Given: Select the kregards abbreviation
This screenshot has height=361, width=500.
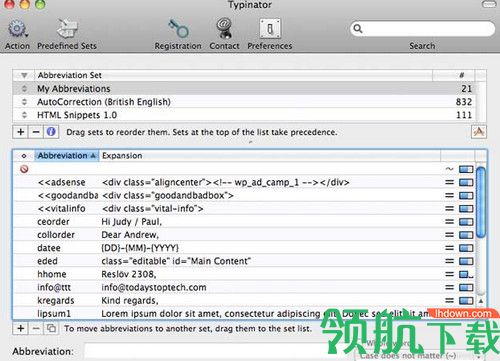Looking at the screenshot, I should (244, 301).
